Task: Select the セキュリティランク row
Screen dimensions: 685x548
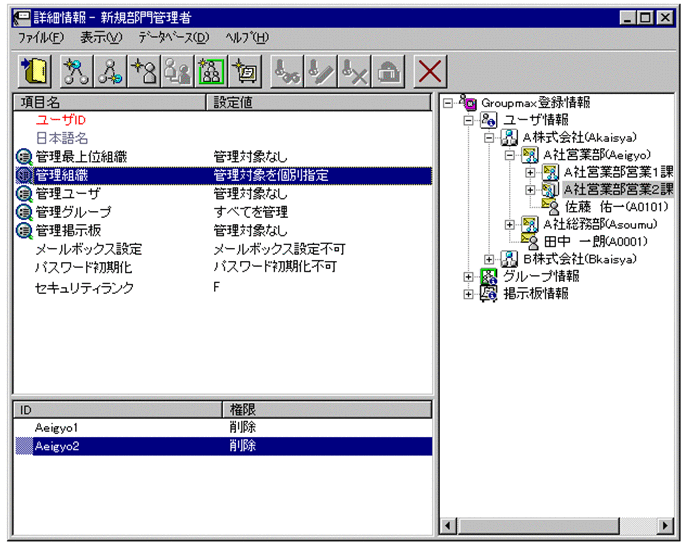Action: pyautogui.click(x=223, y=288)
